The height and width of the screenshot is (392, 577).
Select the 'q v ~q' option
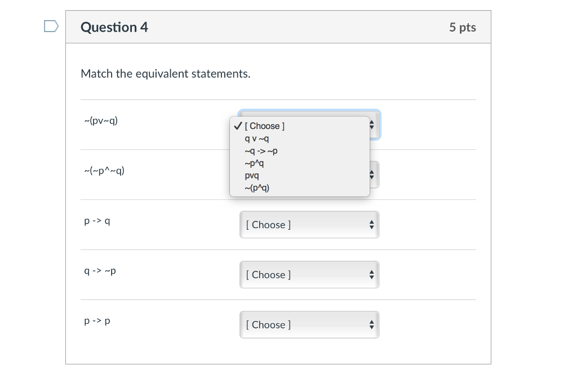(x=257, y=139)
